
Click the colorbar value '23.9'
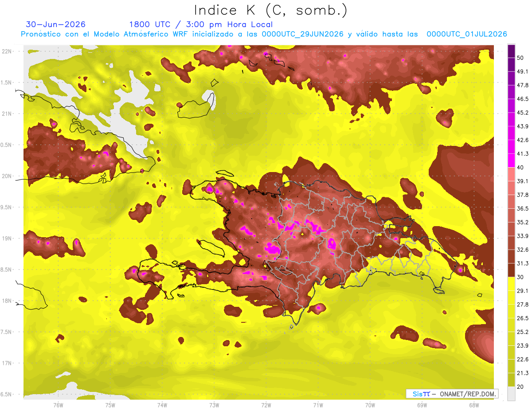[x=522, y=345]
